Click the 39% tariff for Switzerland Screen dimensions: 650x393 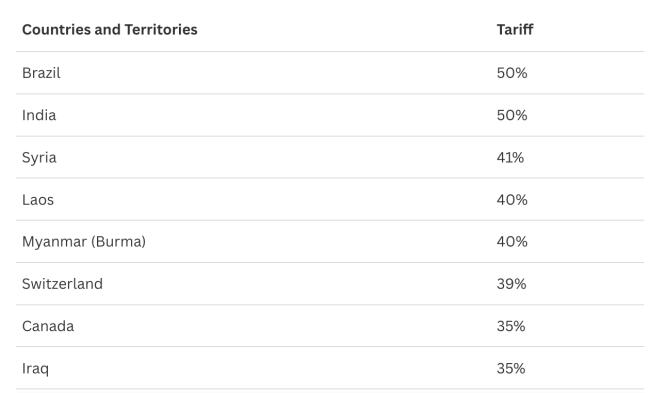512,284
